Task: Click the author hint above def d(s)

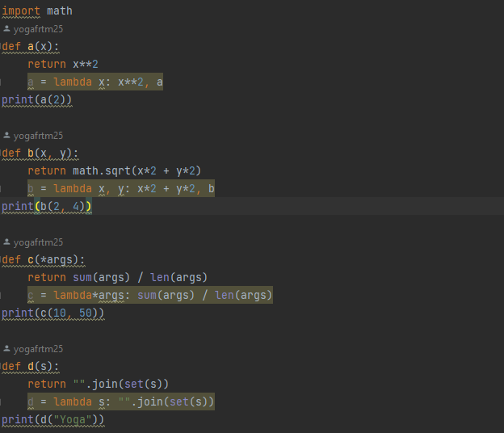Action: pyautogui.click(x=33, y=349)
